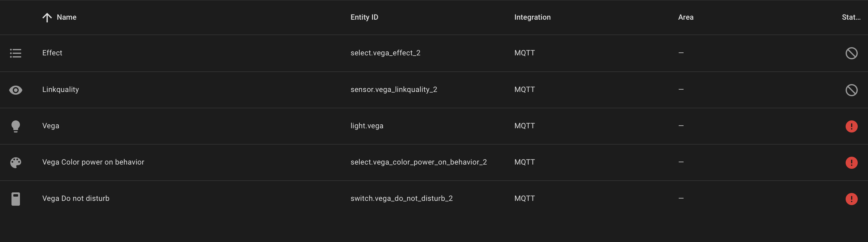The height and width of the screenshot is (242, 868).
Task: Sort table by Area column header
Action: [x=685, y=17]
